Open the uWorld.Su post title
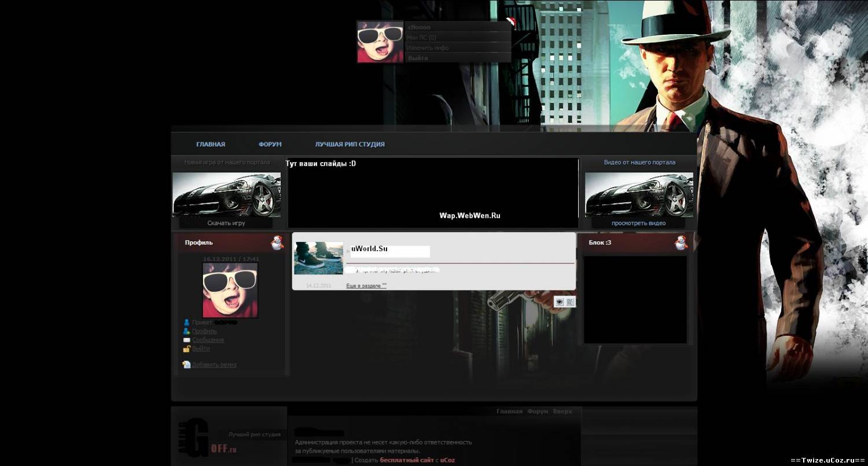 [x=369, y=249]
